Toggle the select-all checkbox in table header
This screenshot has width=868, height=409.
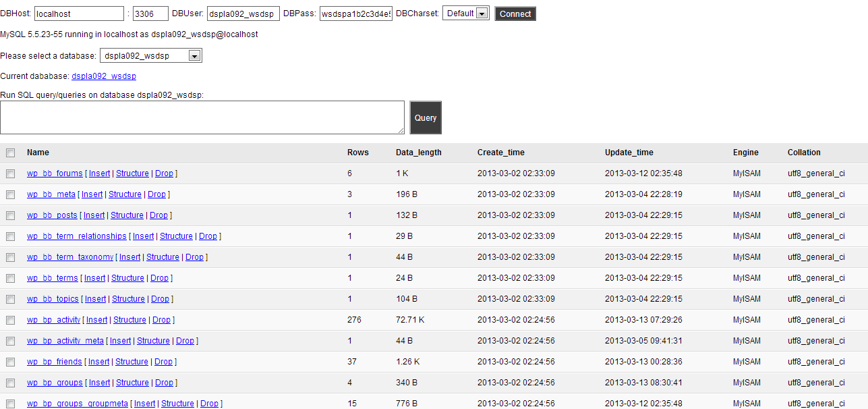click(x=10, y=153)
